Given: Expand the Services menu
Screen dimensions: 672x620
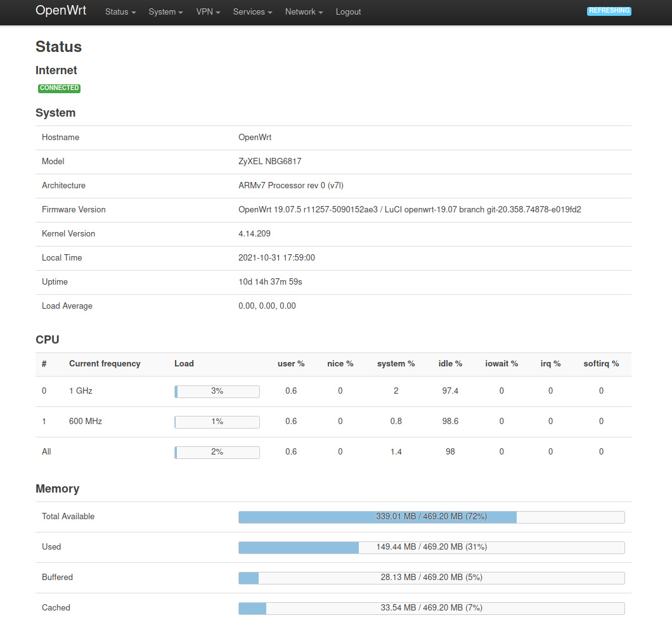Looking at the screenshot, I should point(252,12).
